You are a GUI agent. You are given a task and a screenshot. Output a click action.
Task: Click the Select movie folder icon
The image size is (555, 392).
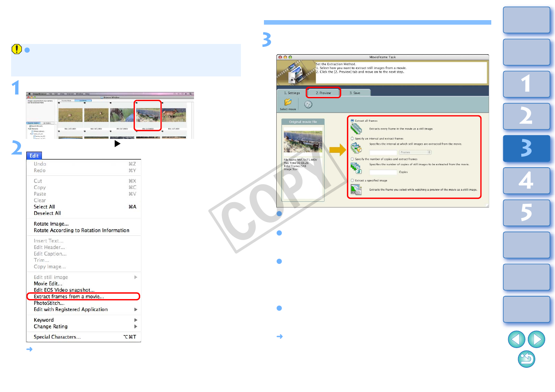point(288,102)
